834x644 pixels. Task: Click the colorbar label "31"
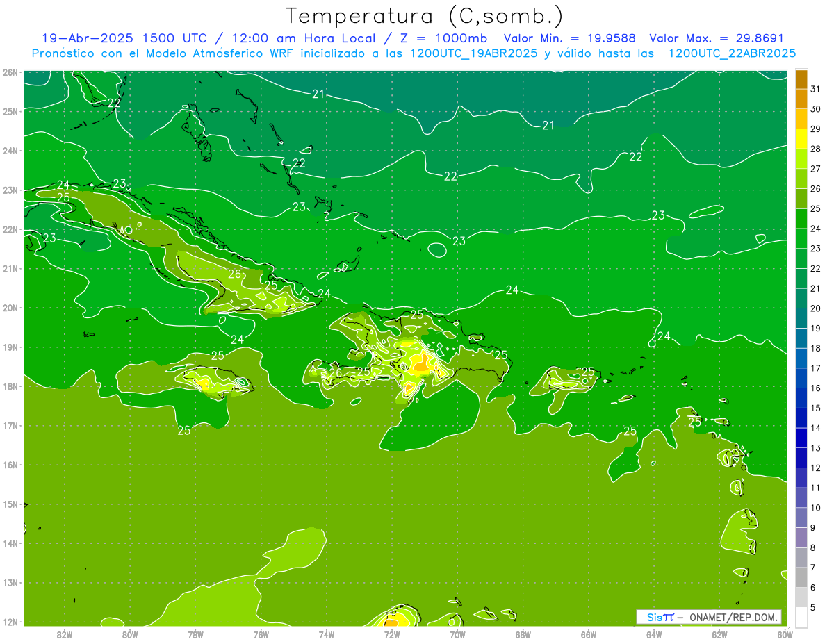(815, 90)
